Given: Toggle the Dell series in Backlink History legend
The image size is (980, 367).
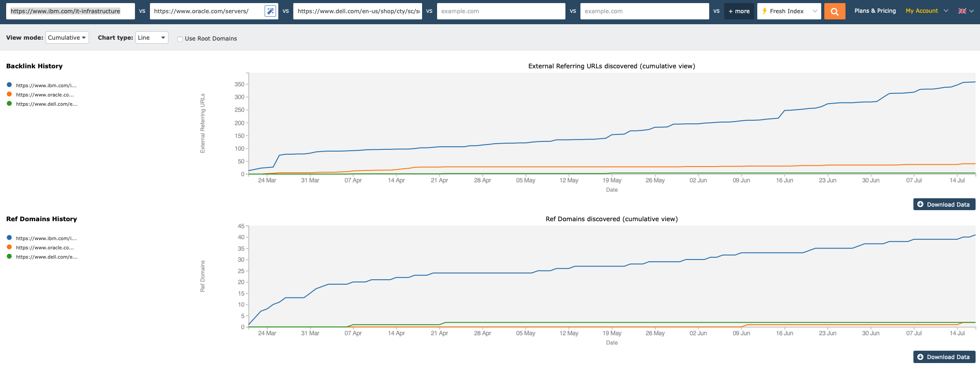Looking at the screenshot, I should coord(46,104).
